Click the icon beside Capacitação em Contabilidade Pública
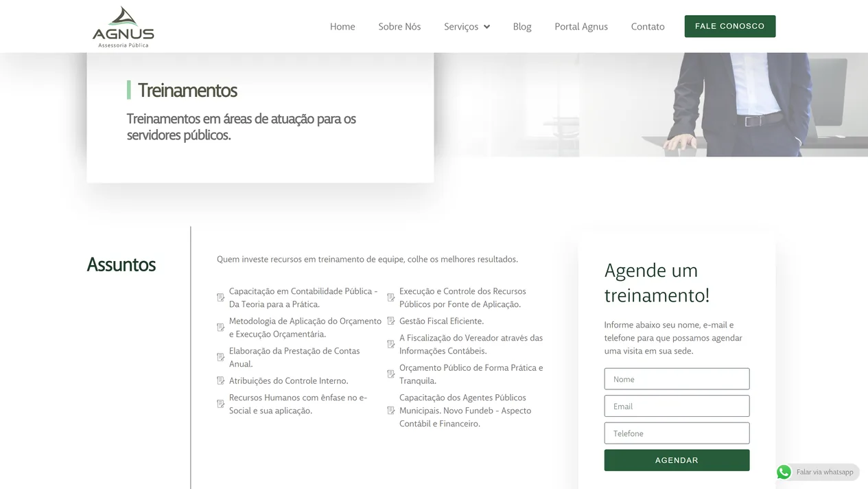 click(221, 297)
